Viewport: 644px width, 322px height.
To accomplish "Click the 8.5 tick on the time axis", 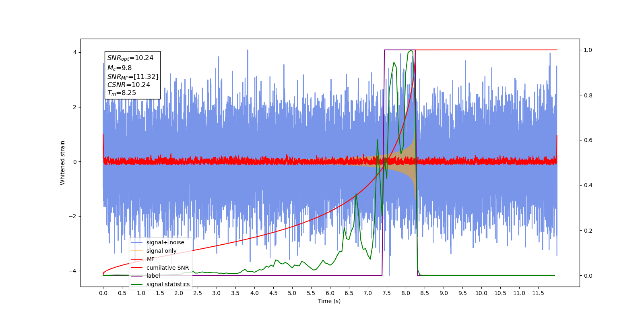I will pyautogui.click(x=425, y=293).
